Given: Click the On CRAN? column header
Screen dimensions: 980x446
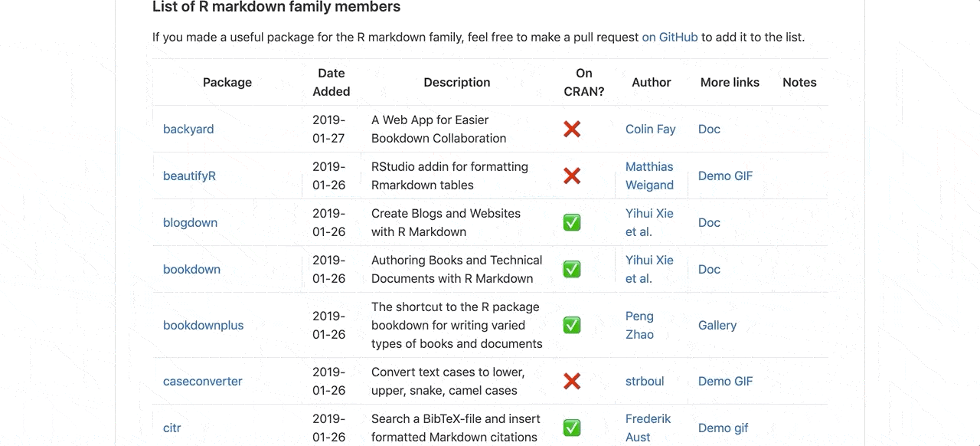Looking at the screenshot, I should tap(584, 83).
